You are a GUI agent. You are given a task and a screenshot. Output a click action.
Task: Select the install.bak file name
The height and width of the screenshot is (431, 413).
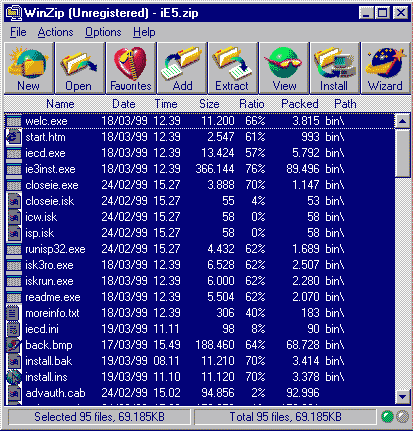(48, 361)
